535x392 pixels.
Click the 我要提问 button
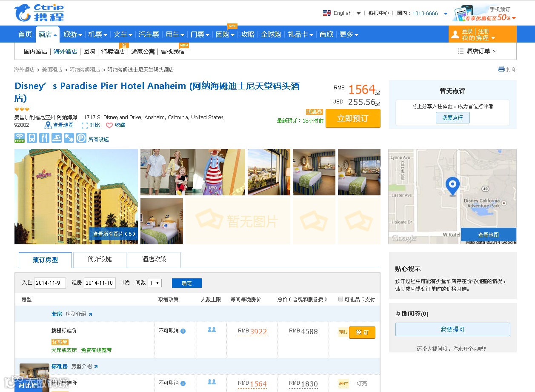coord(452,329)
